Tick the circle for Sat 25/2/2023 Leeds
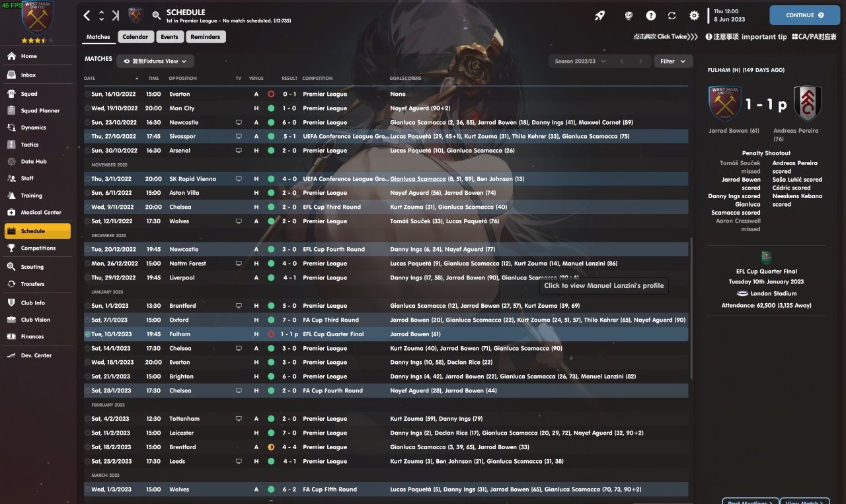Screen dimensions: 846x504 click(x=88, y=462)
